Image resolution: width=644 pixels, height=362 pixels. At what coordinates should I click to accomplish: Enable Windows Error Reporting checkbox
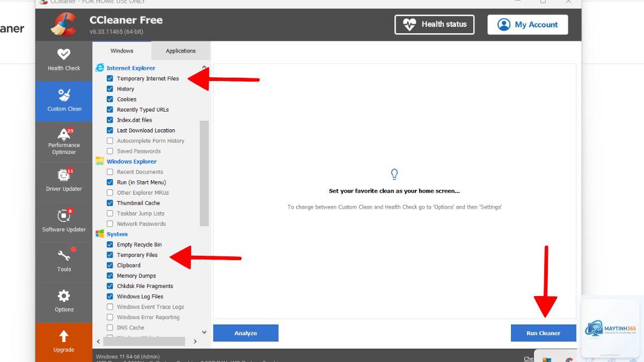pyautogui.click(x=110, y=317)
